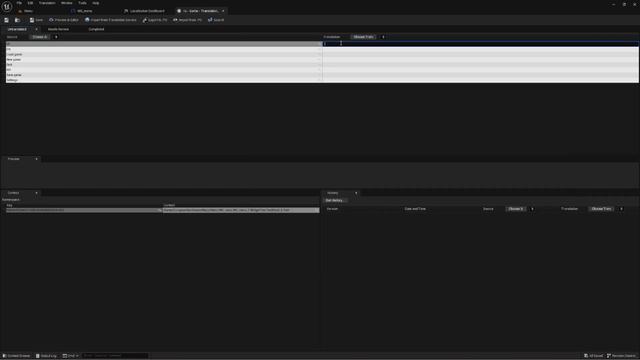This screenshot has width=640, height=360.
Task: Click the Save toolbar button
Action: coord(36,20)
